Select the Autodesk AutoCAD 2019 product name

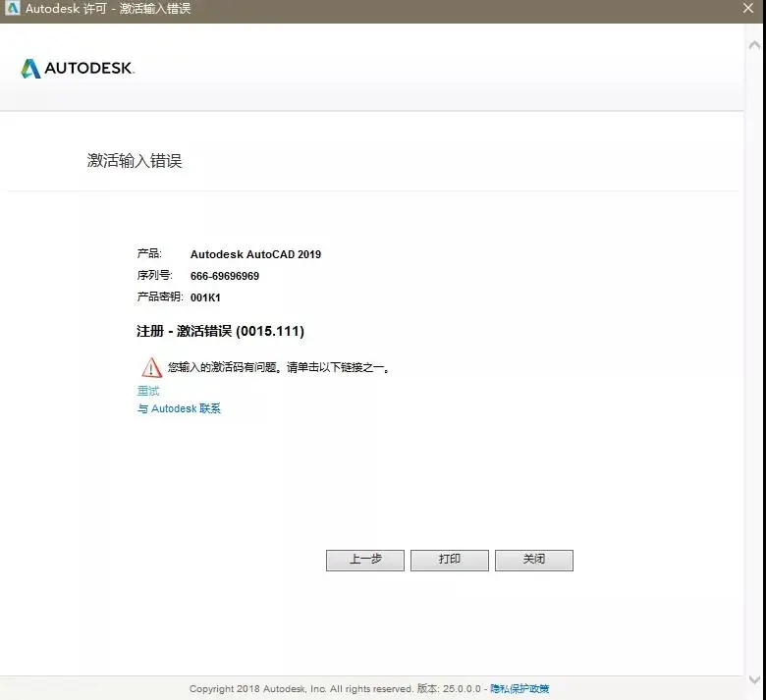pos(255,254)
